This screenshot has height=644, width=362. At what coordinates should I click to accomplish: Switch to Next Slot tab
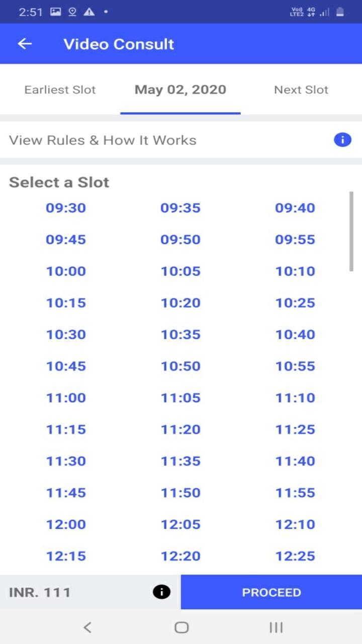point(301,90)
